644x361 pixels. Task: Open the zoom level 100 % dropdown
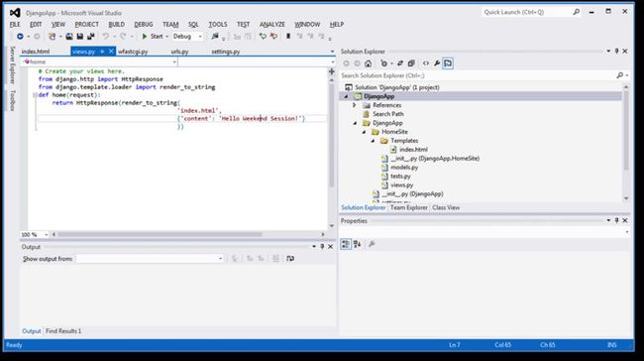(46, 234)
